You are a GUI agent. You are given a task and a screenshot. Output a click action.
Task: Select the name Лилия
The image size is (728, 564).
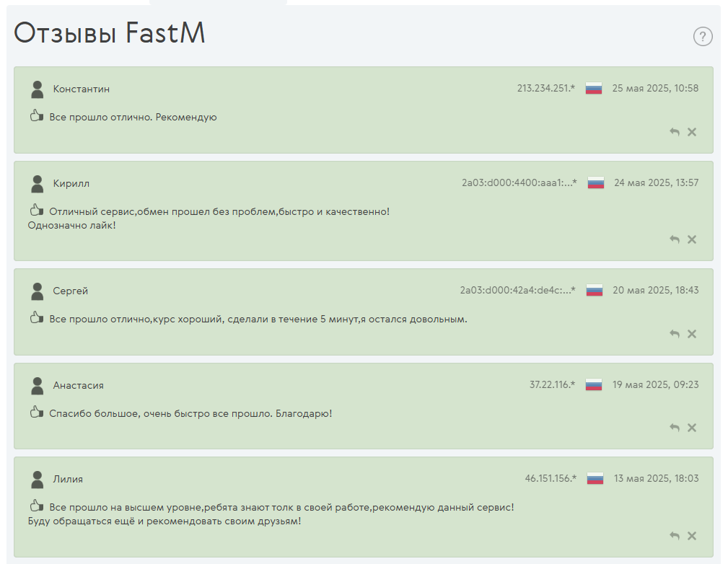[x=68, y=479]
